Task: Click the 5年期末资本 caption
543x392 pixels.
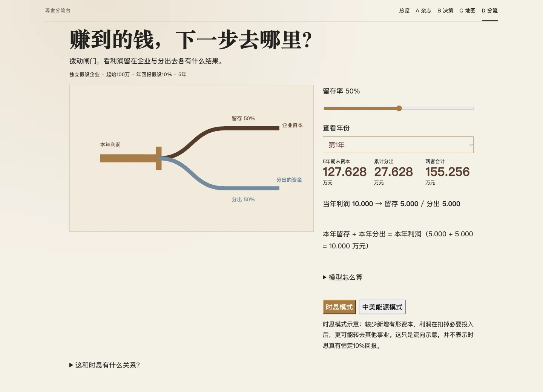Action: coord(336,161)
